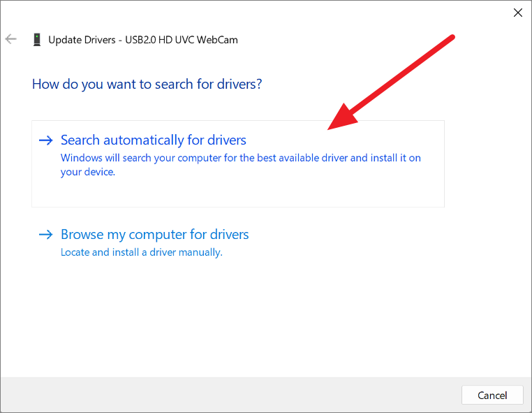The height and width of the screenshot is (413, 532).
Task: Choose Browse my computer for drivers
Action: (155, 234)
